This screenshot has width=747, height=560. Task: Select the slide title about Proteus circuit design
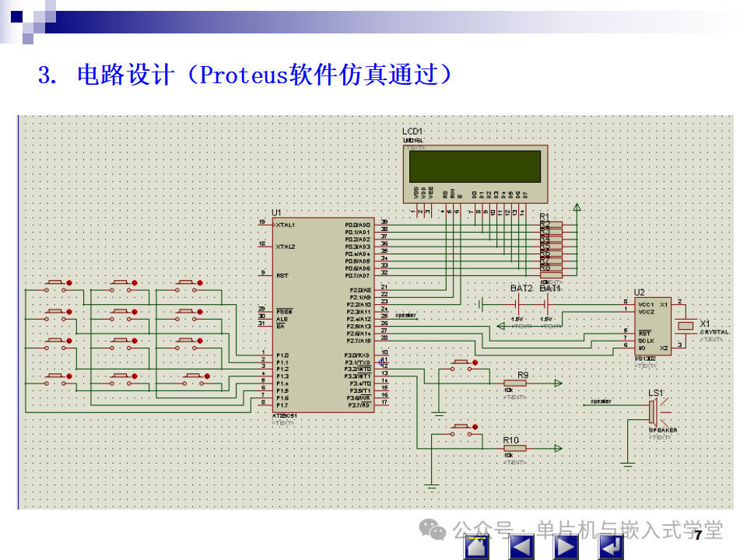[x=245, y=75]
